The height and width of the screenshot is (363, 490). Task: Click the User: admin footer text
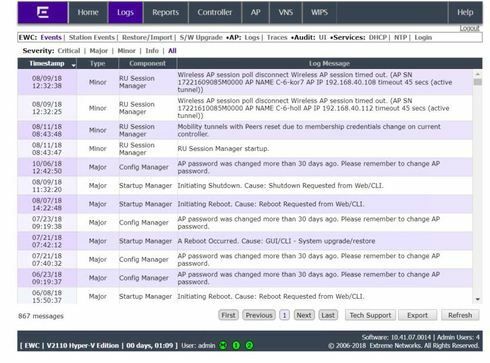198,346
